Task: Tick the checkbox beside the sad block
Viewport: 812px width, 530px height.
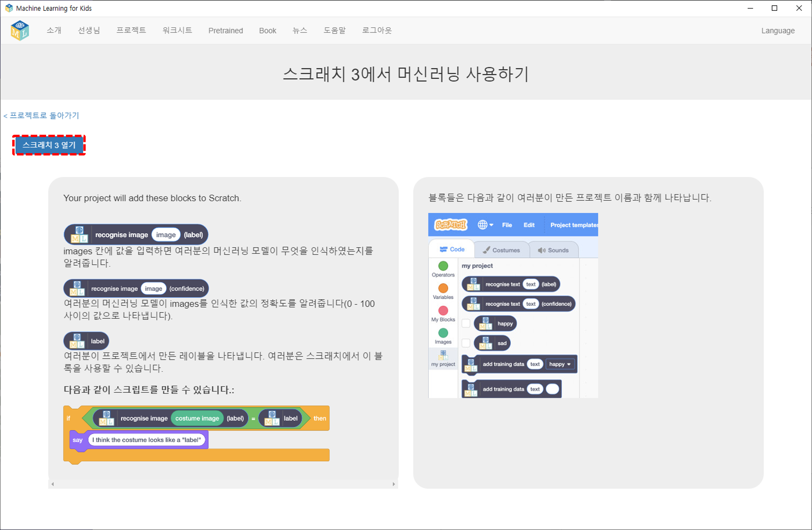Action: pyautogui.click(x=466, y=343)
